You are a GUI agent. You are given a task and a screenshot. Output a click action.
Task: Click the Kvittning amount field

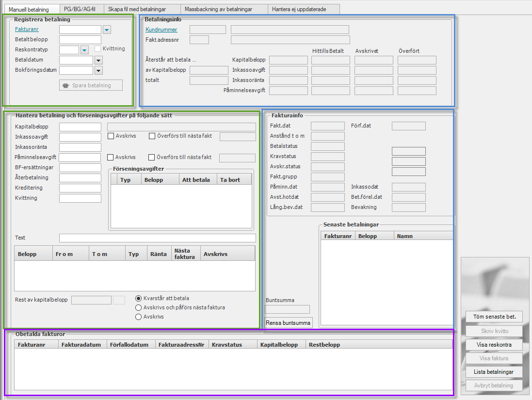[80, 198]
